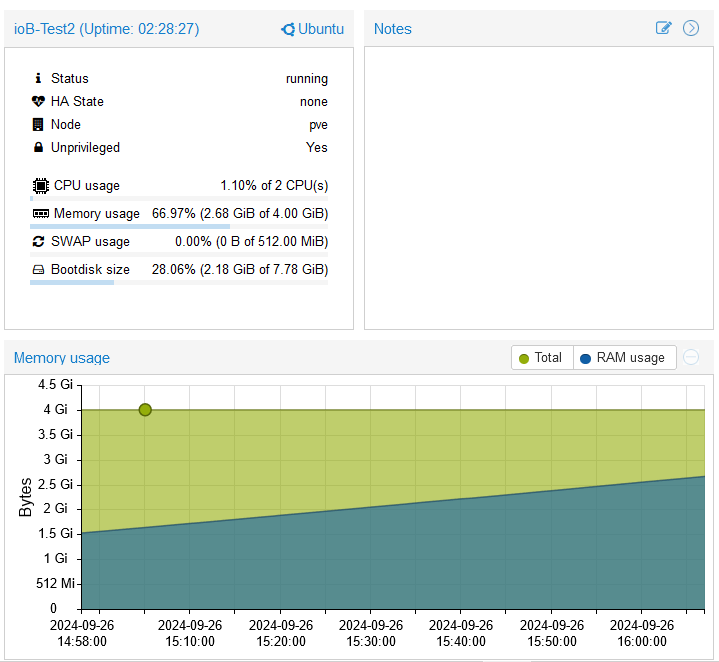Click the '66.97% (2.68 GiB of 4.00 GiB)' value
The width and height of the screenshot is (719, 662).
click(240, 214)
